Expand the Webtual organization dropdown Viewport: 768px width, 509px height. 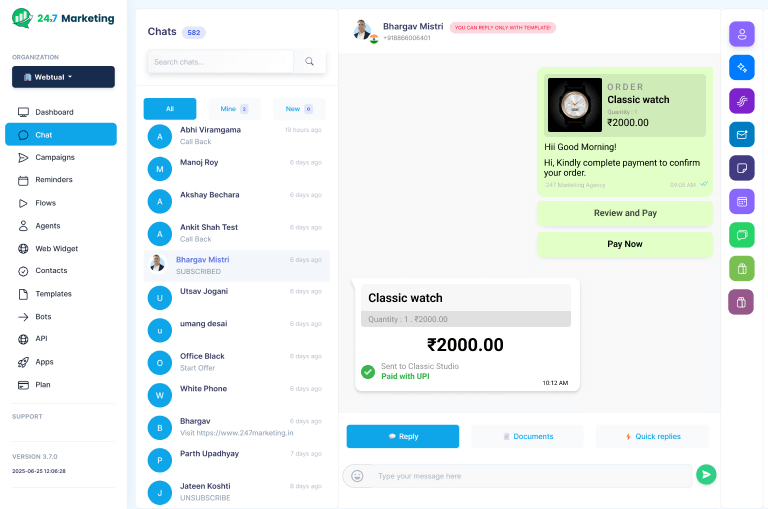pyautogui.click(x=63, y=77)
